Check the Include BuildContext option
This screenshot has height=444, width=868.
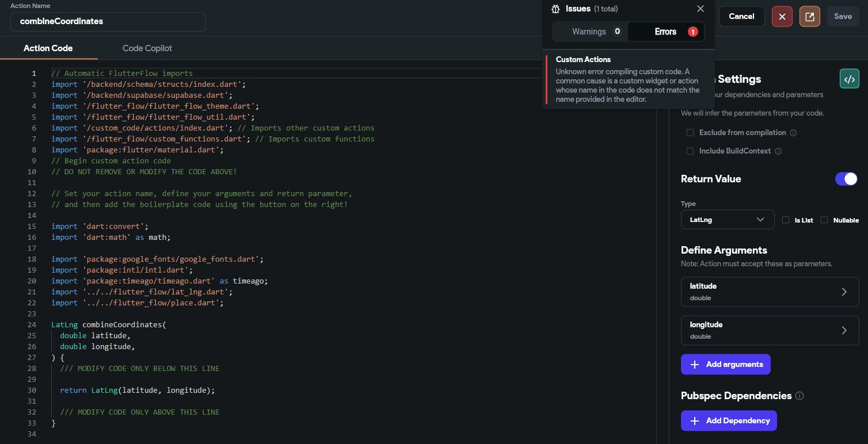pos(690,151)
